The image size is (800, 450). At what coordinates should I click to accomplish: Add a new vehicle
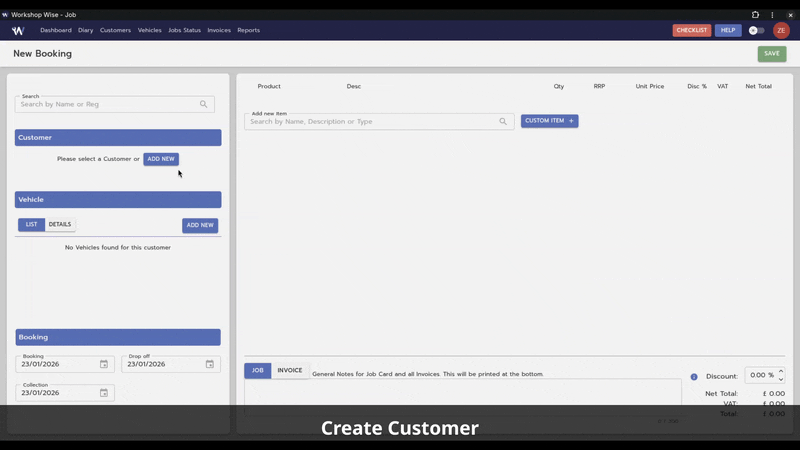click(200, 225)
